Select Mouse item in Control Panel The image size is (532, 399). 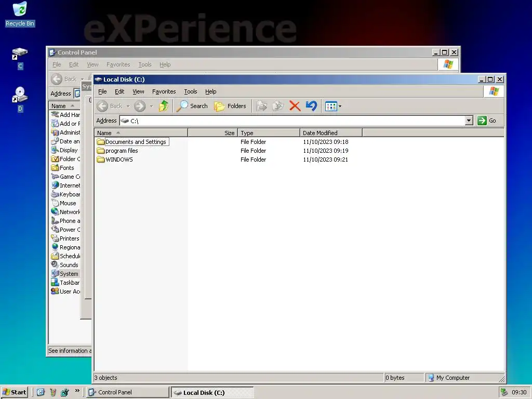click(64, 203)
